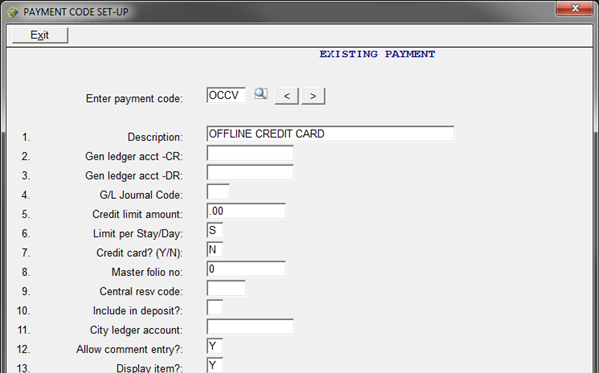Select the G/L Journal Code field
This screenshot has width=599, height=373.
click(x=218, y=192)
